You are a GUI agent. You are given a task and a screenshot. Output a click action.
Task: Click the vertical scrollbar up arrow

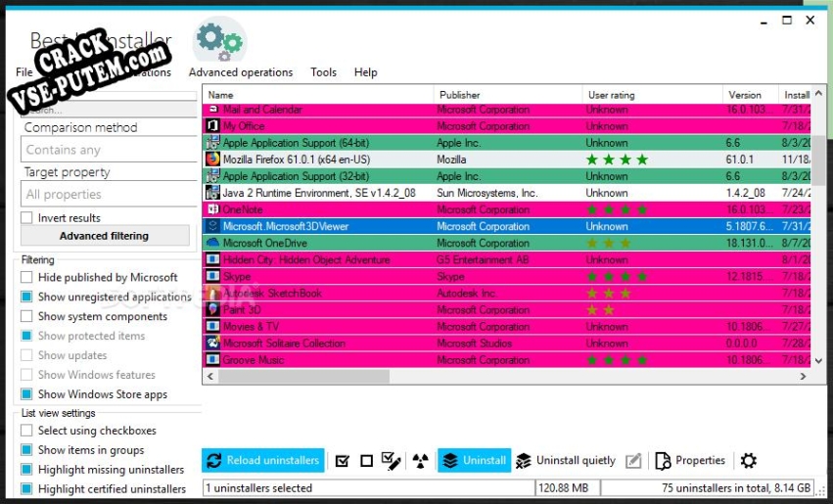818,94
